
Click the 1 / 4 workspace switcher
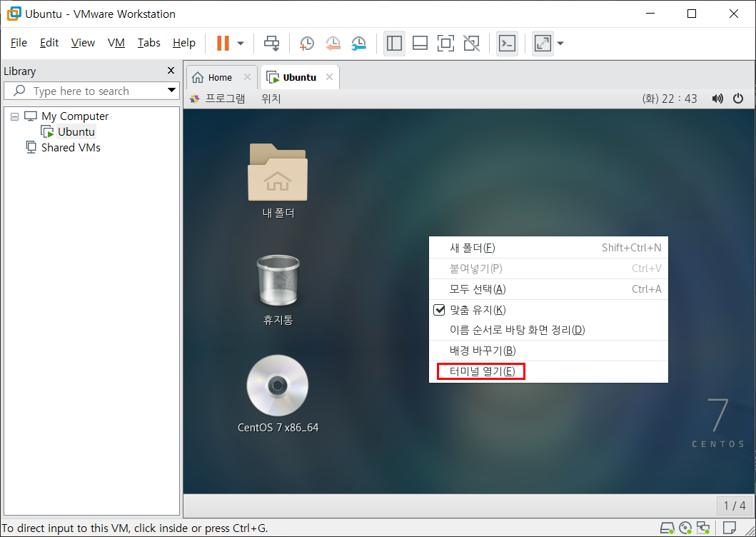point(735,505)
